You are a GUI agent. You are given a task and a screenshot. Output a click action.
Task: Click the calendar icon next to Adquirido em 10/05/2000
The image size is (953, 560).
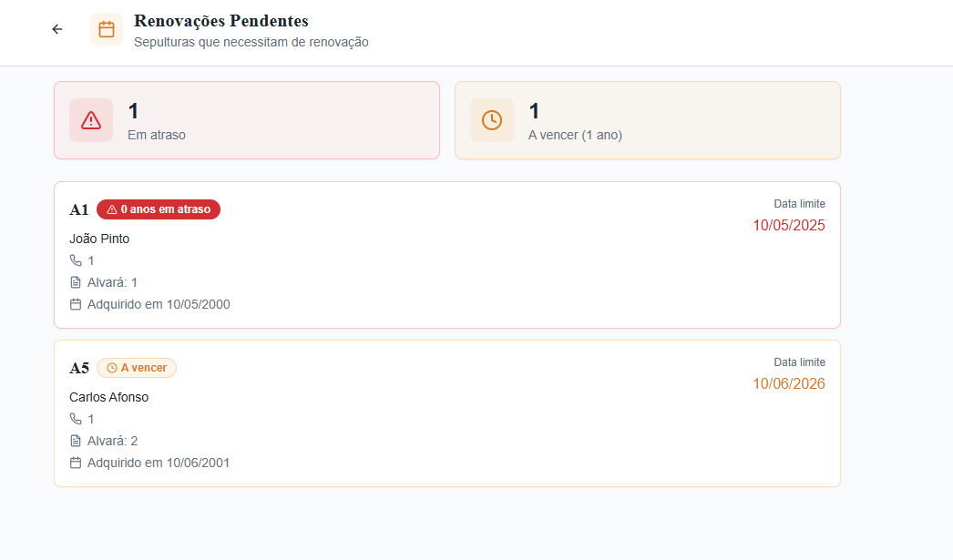click(76, 304)
